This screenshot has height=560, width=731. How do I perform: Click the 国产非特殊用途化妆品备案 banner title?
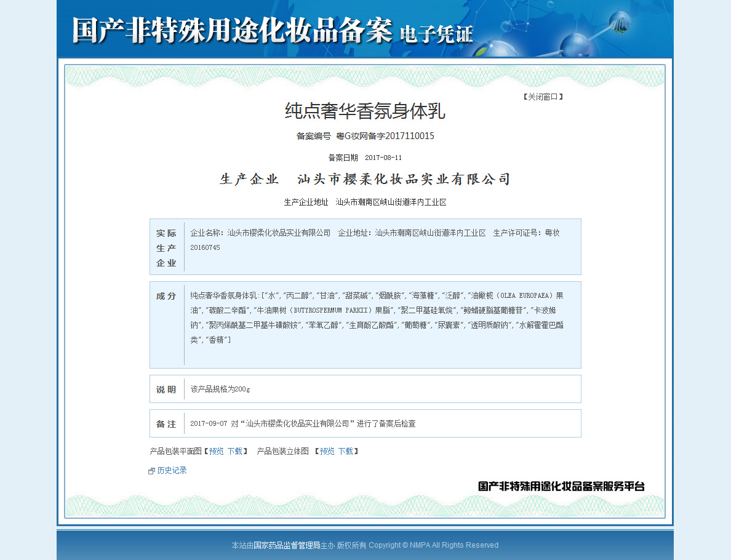(232, 30)
